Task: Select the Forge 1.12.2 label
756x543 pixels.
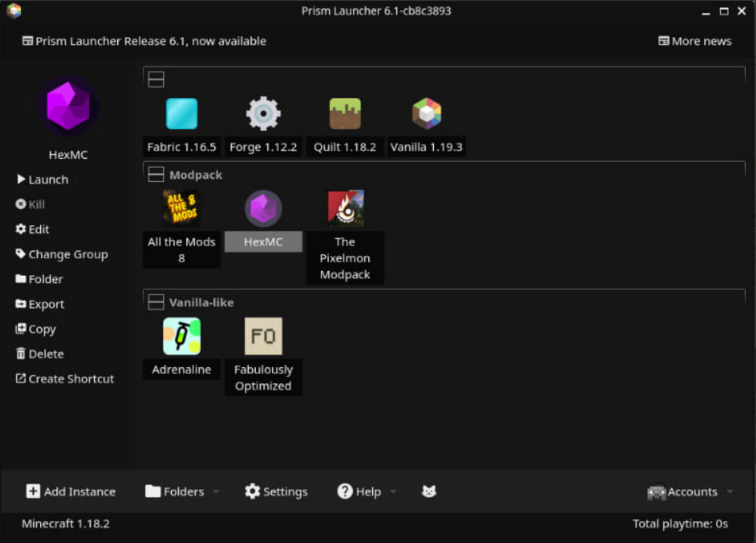Action: pyautogui.click(x=264, y=147)
